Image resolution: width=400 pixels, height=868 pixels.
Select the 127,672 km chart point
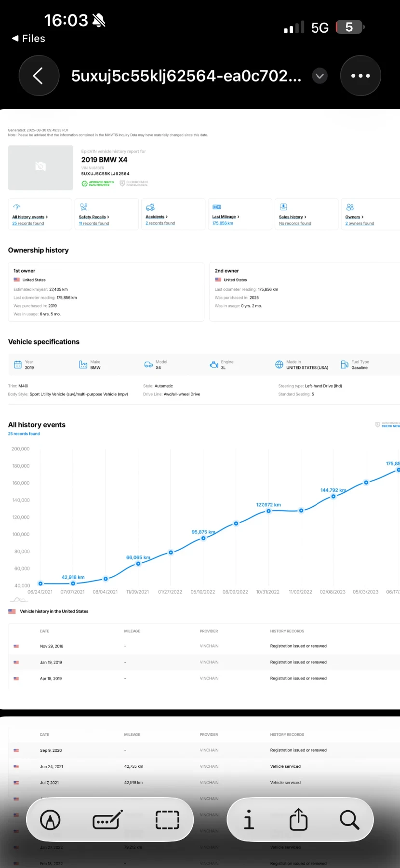pos(269,511)
